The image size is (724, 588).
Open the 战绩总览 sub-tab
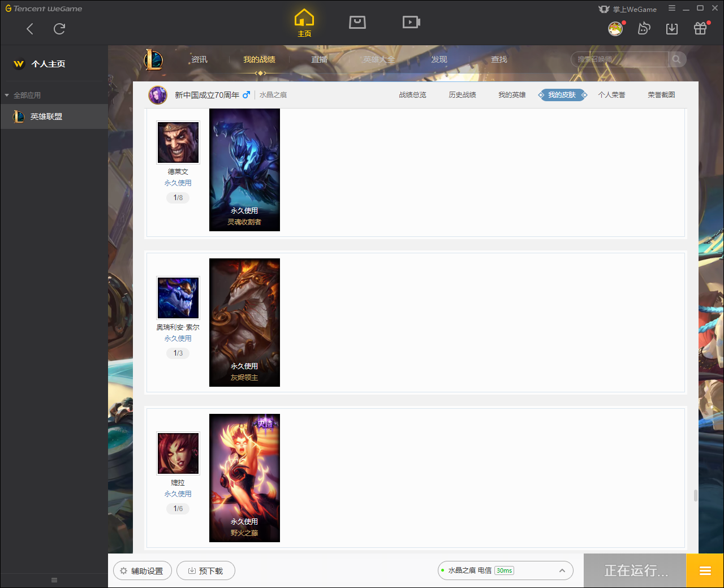pos(412,95)
